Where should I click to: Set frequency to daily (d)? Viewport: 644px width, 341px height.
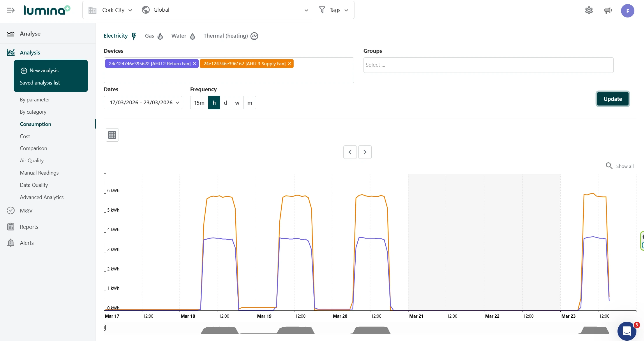(x=225, y=103)
